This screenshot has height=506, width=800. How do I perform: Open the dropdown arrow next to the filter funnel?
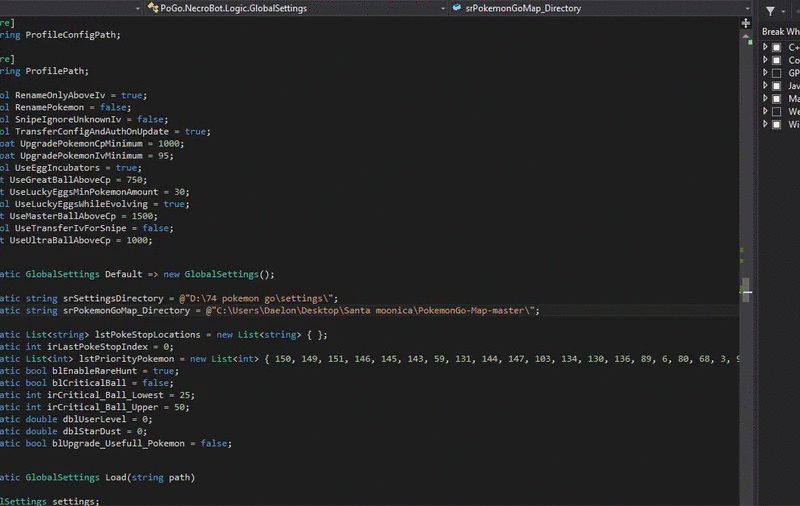click(x=783, y=11)
